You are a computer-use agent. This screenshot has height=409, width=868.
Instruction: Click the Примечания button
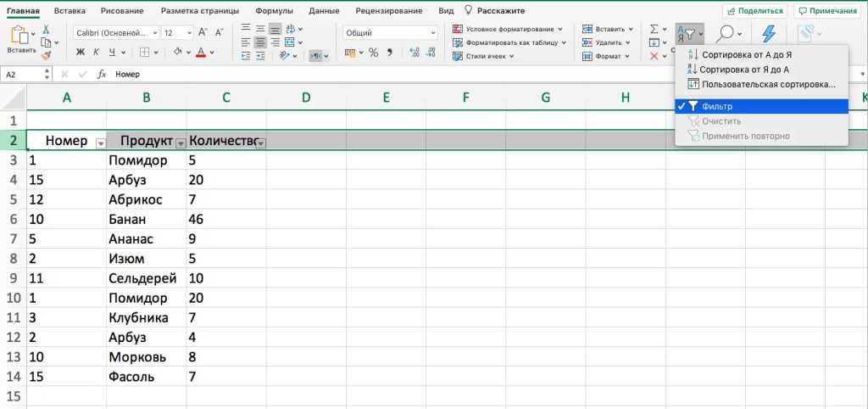click(827, 11)
